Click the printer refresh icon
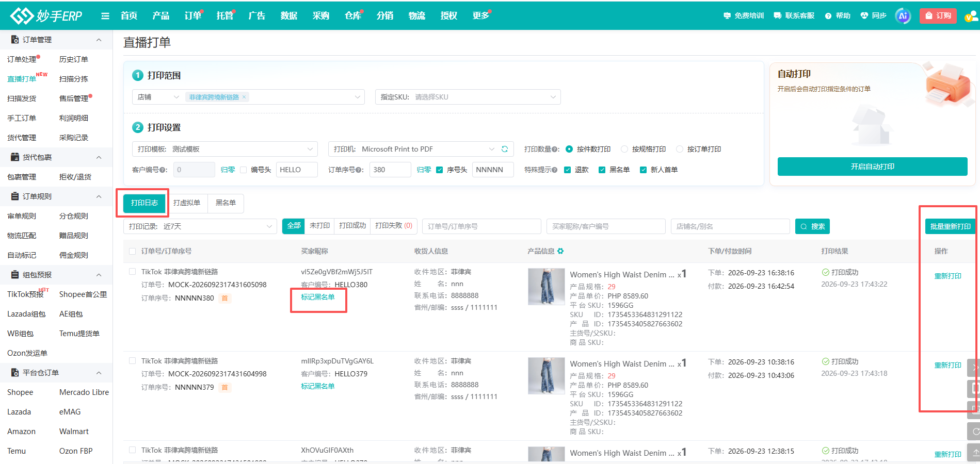Screen dimensions: 980x464 coord(505,149)
